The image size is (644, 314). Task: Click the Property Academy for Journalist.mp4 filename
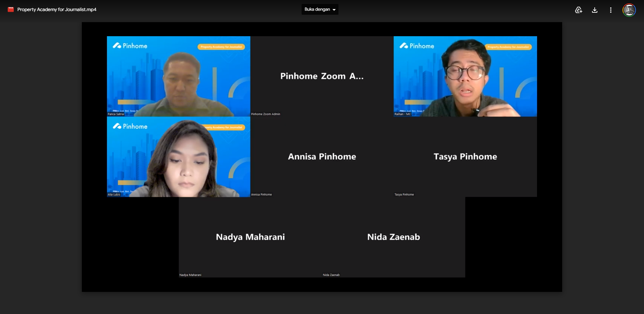(57, 9)
